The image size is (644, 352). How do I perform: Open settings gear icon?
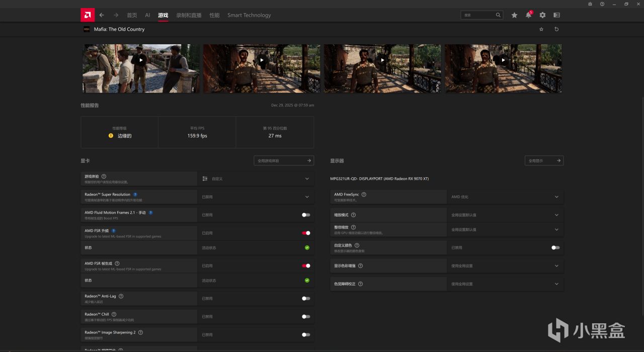click(x=542, y=15)
